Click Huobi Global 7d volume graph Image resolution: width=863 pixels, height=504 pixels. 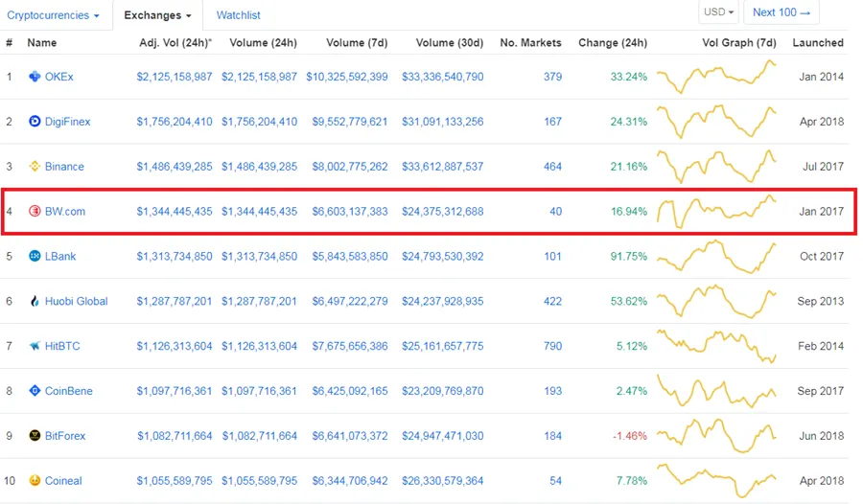716,301
